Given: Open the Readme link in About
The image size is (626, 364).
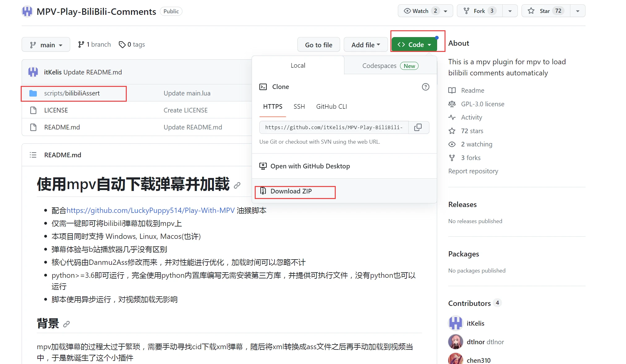Looking at the screenshot, I should pyautogui.click(x=472, y=91).
